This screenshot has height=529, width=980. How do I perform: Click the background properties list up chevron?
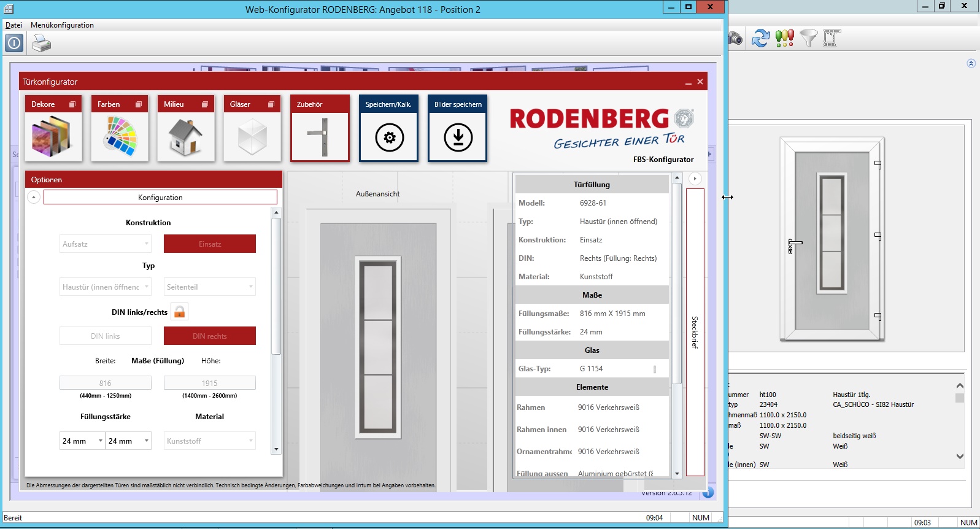[x=960, y=385]
